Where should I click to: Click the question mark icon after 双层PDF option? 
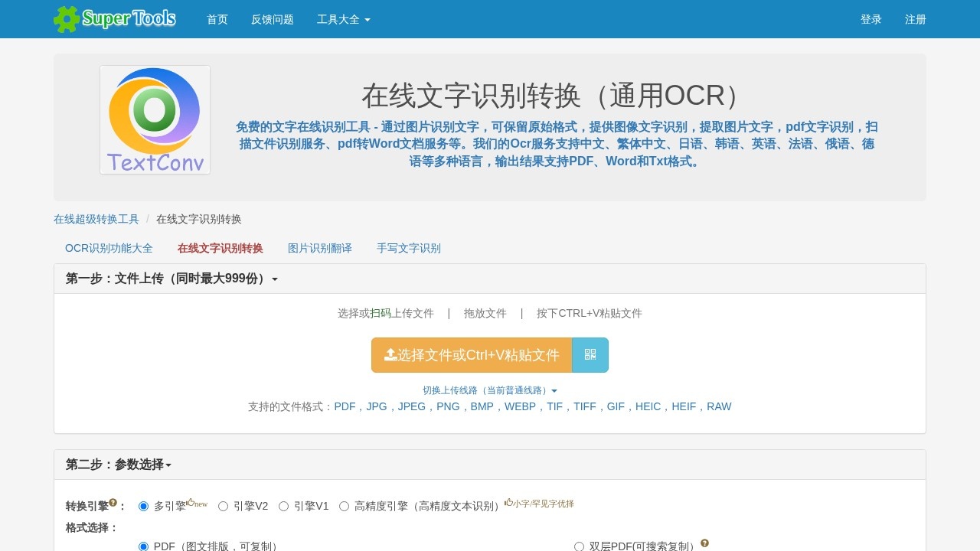[704, 543]
